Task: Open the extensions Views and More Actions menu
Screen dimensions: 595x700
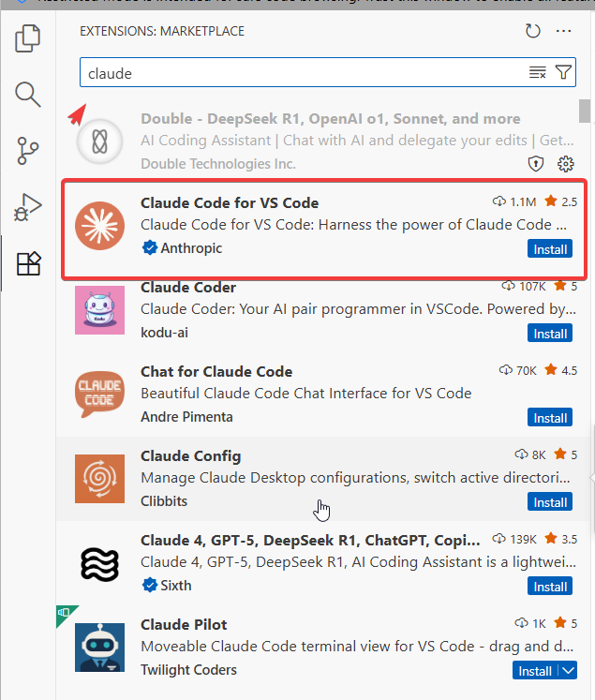Action: tap(563, 31)
